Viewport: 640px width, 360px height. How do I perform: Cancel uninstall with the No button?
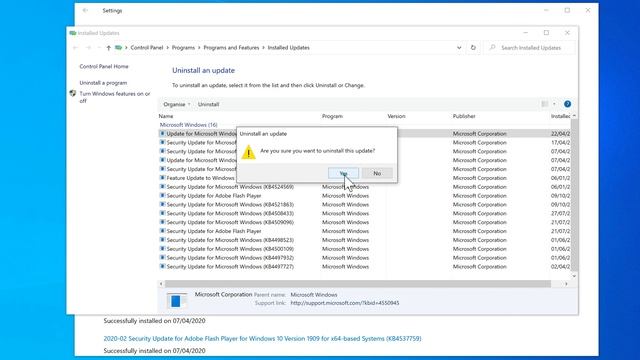point(377,173)
